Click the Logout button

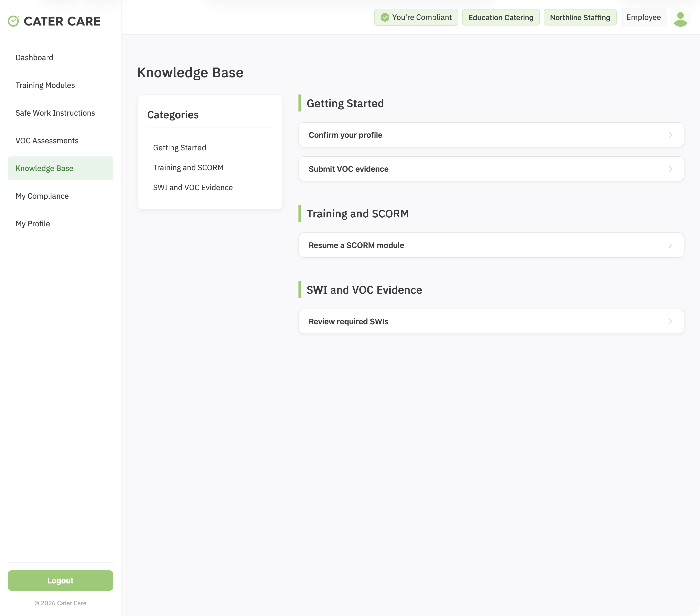pyautogui.click(x=60, y=581)
